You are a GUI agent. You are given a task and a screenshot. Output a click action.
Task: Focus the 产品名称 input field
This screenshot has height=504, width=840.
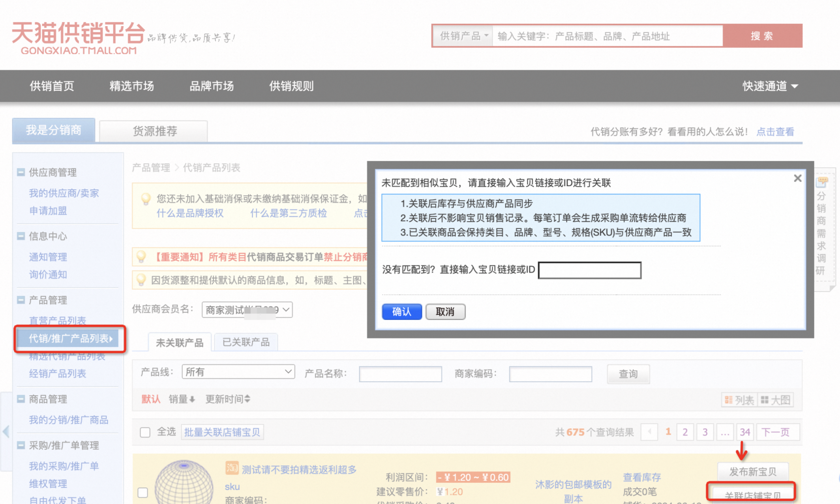(400, 373)
